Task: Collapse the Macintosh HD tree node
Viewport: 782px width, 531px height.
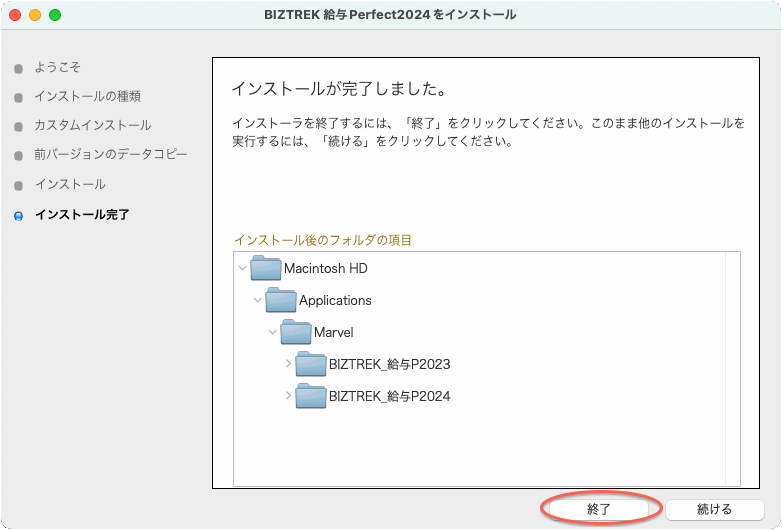Action: pyautogui.click(x=243, y=268)
